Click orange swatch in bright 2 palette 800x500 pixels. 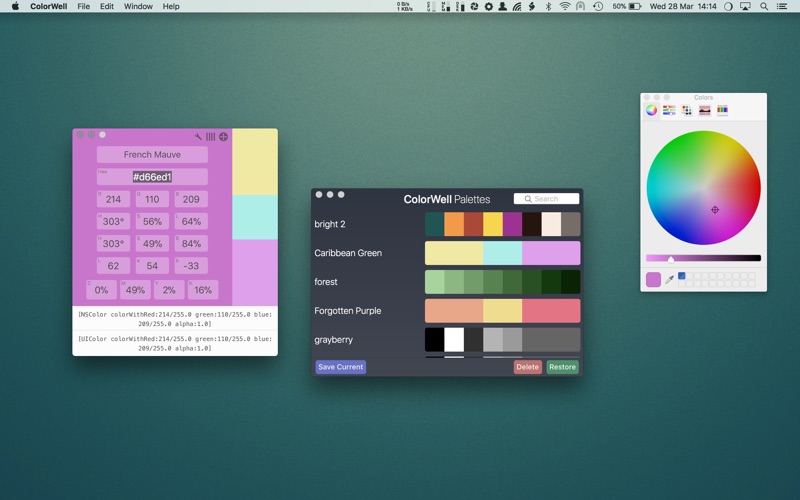[x=454, y=224]
